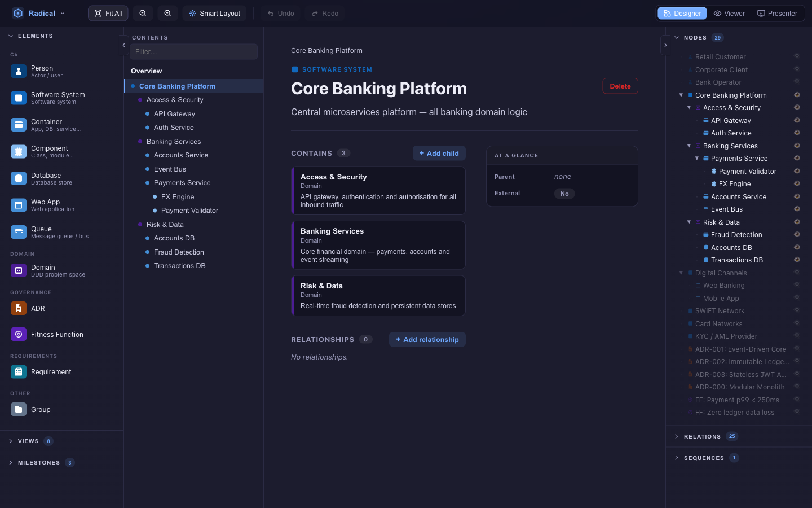Pick the Queue element icon
This screenshot has height=508, width=812.
19,232
